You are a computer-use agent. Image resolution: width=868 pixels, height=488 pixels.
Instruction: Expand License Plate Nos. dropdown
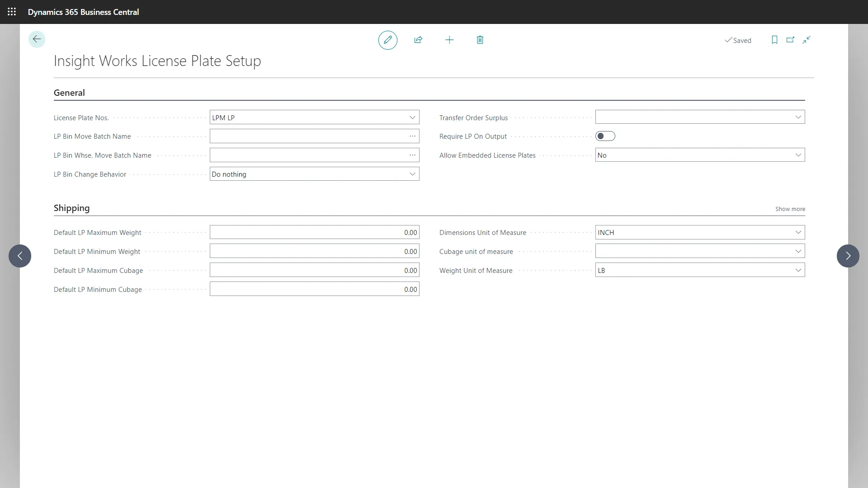[x=412, y=117]
